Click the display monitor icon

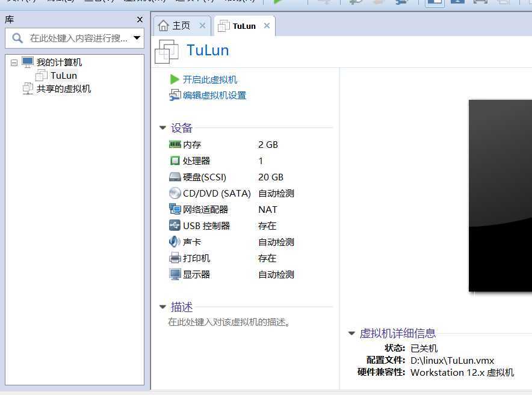click(x=175, y=274)
